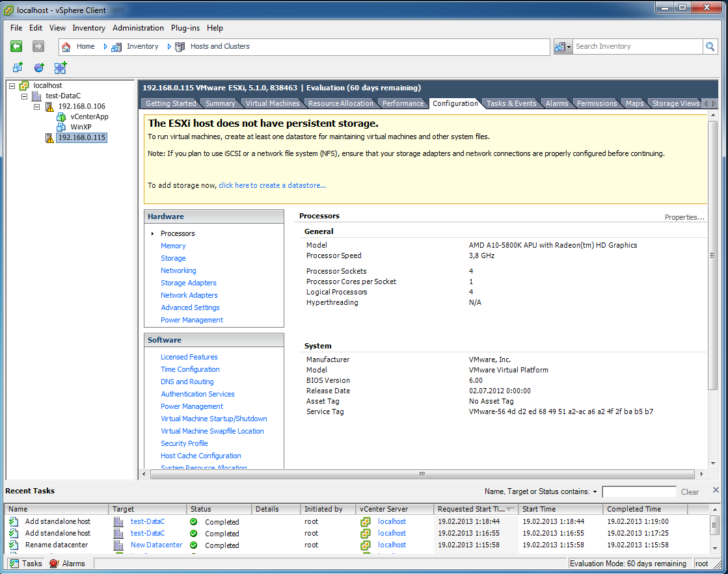Collapse the test-DataC tree node

pos(25,96)
